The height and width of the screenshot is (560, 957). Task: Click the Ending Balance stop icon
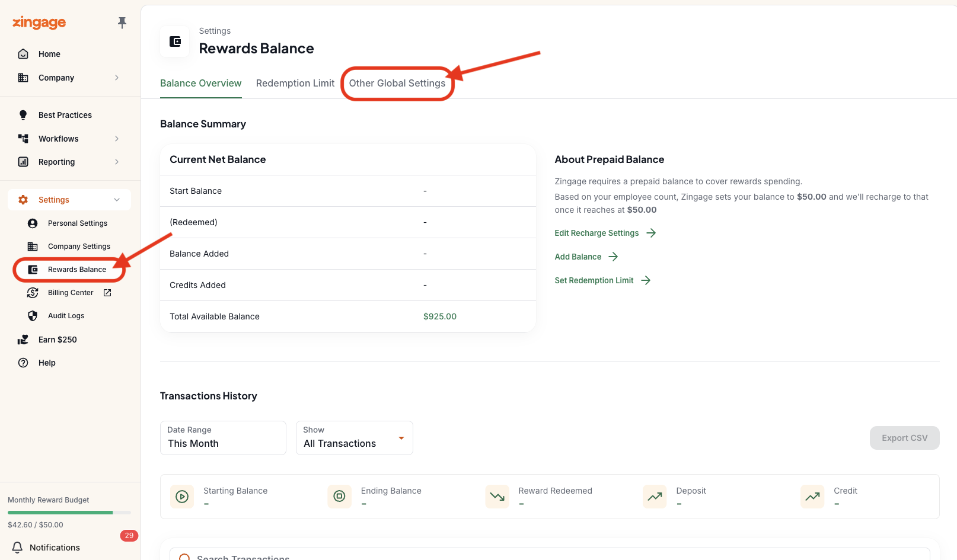339,497
